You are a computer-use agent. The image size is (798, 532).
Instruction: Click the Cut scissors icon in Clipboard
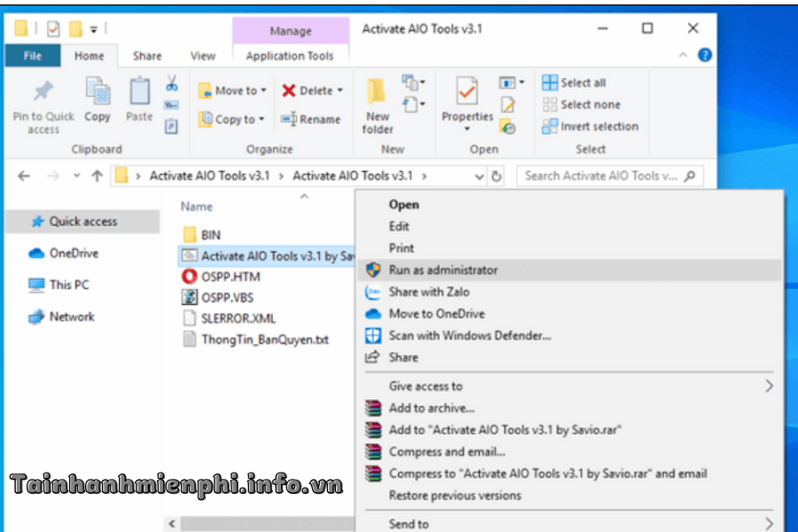coord(172,83)
